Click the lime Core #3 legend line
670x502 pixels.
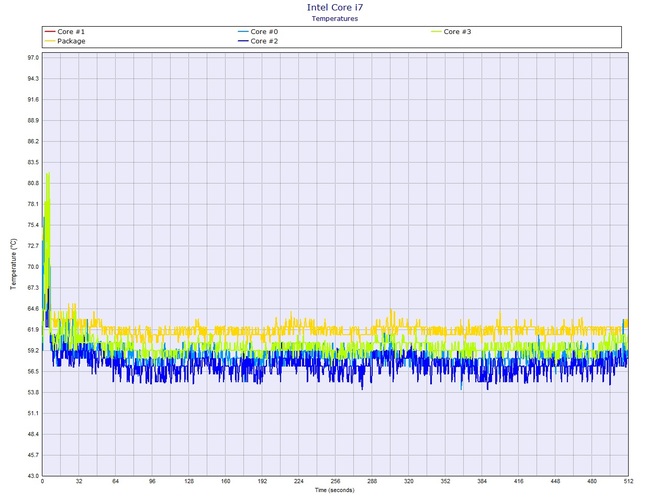point(436,32)
